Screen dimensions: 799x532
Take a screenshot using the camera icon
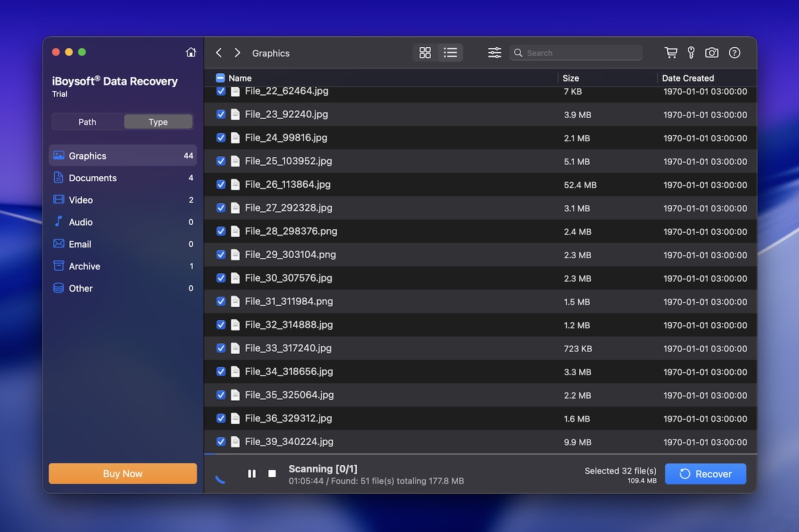[x=712, y=52]
